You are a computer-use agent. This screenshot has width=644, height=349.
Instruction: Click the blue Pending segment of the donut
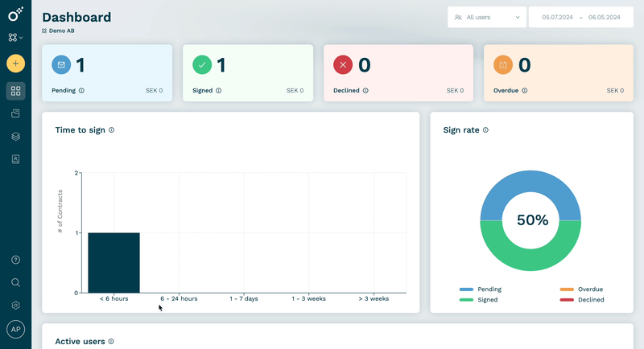[530, 181]
